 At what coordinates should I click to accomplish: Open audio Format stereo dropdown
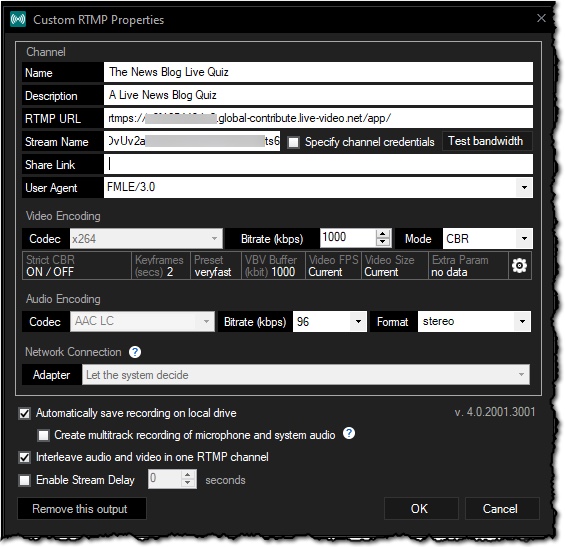point(522,321)
